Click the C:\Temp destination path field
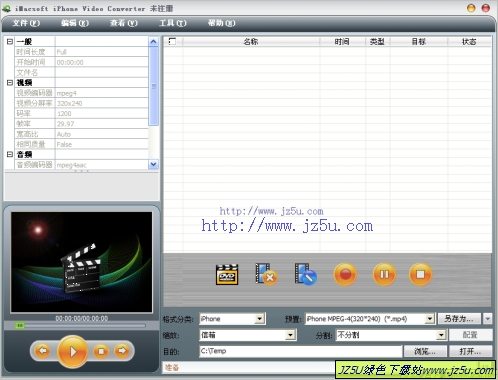Screen dimensions: 498x380 tap(300, 351)
